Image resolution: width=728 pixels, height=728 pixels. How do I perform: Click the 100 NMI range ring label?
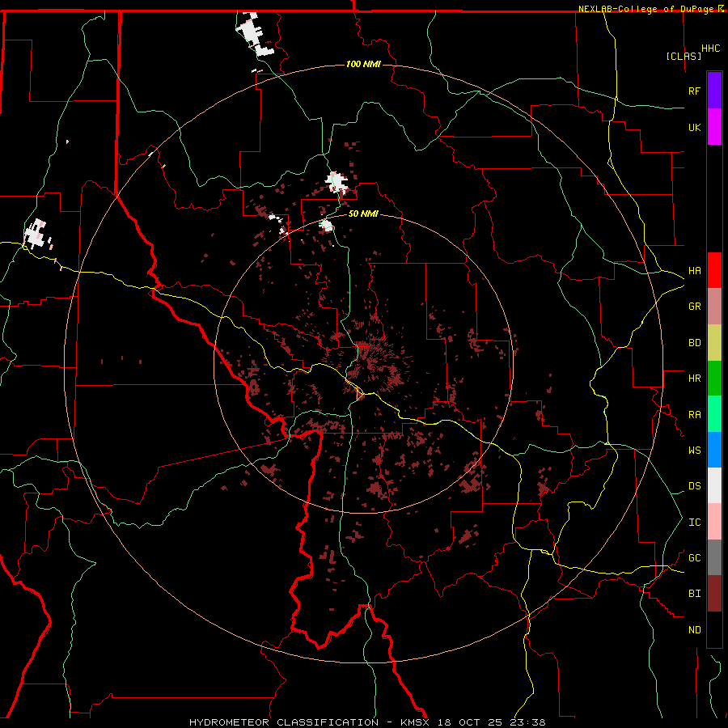coord(363,64)
